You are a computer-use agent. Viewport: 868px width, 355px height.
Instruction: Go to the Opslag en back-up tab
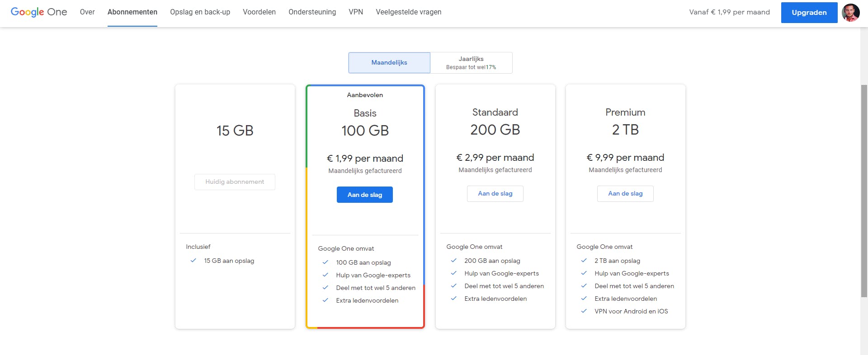(x=200, y=12)
